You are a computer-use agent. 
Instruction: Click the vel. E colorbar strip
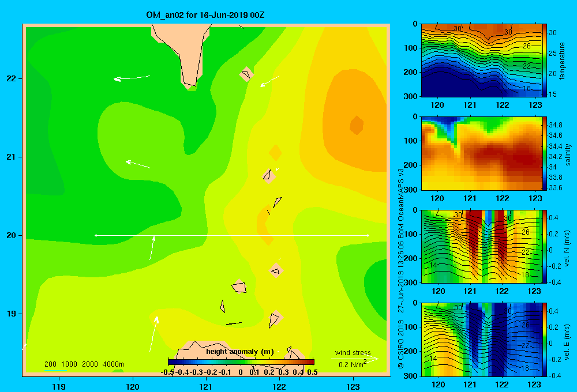[545, 340]
